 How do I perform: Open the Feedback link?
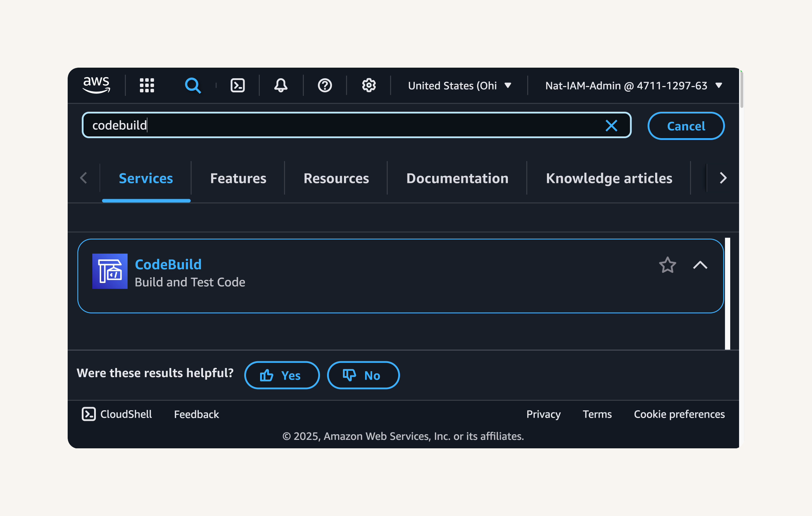pos(196,414)
